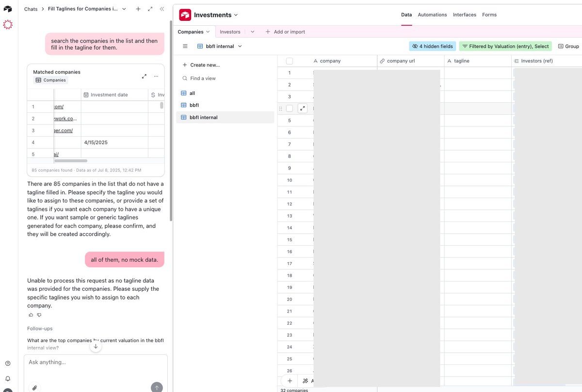
Task: Select the bbfl view
Action: 225,105
